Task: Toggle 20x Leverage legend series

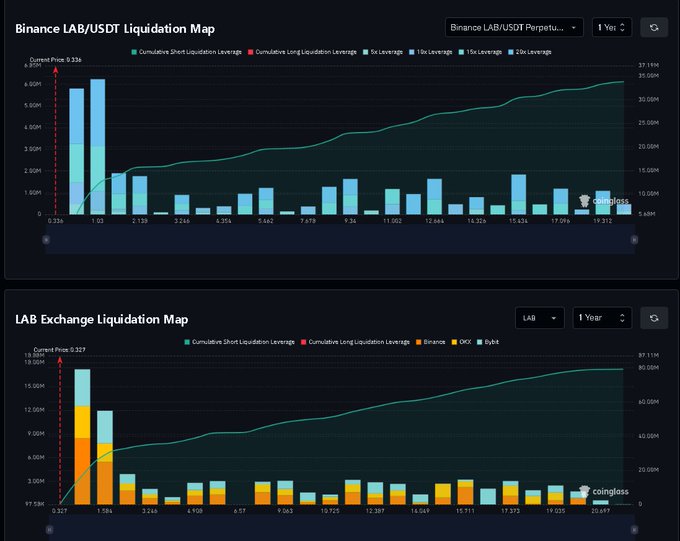Action: 530,52
